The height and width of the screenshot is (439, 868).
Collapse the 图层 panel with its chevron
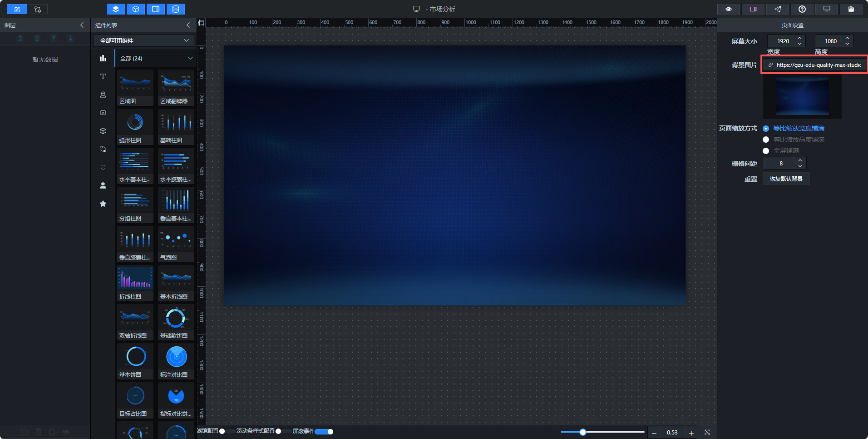pyautogui.click(x=82, y=25)
